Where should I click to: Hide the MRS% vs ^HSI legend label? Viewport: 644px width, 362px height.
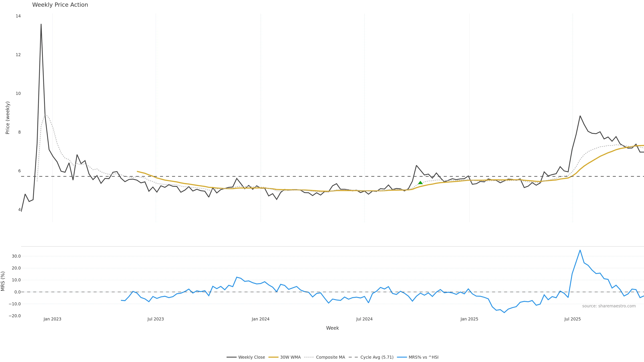(423, 357)
